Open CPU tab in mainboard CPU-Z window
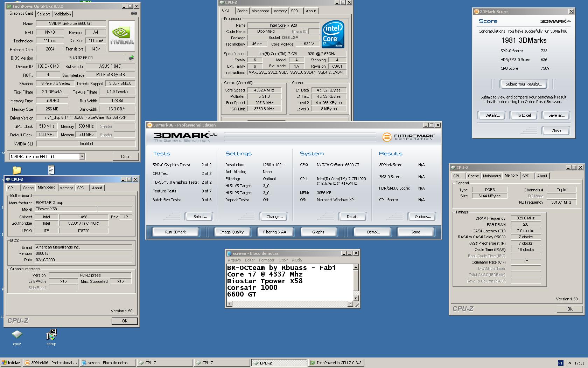588x368 pixels. tap(12, 188)
